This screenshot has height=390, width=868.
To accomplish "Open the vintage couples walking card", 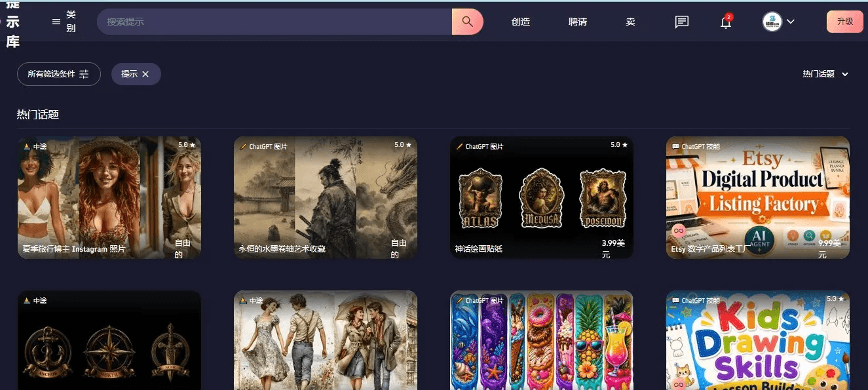I will (x=326, y=340).
